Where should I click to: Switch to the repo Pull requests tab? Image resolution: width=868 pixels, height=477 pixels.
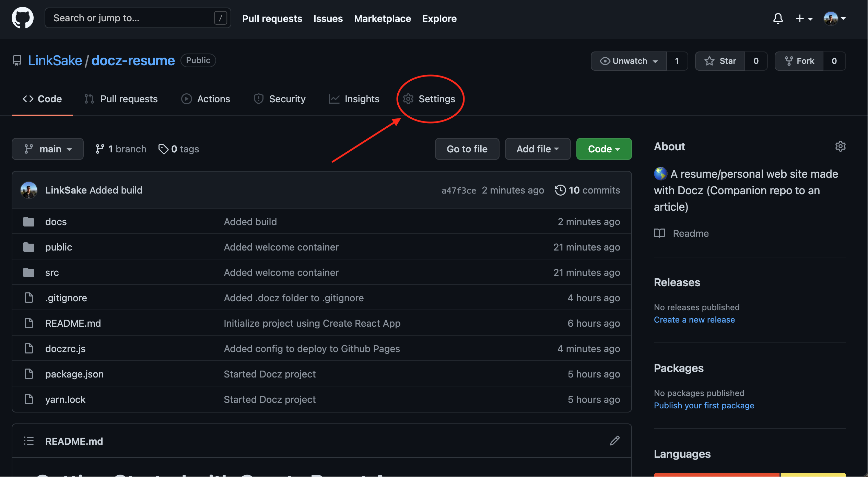(x=121, y=99)
